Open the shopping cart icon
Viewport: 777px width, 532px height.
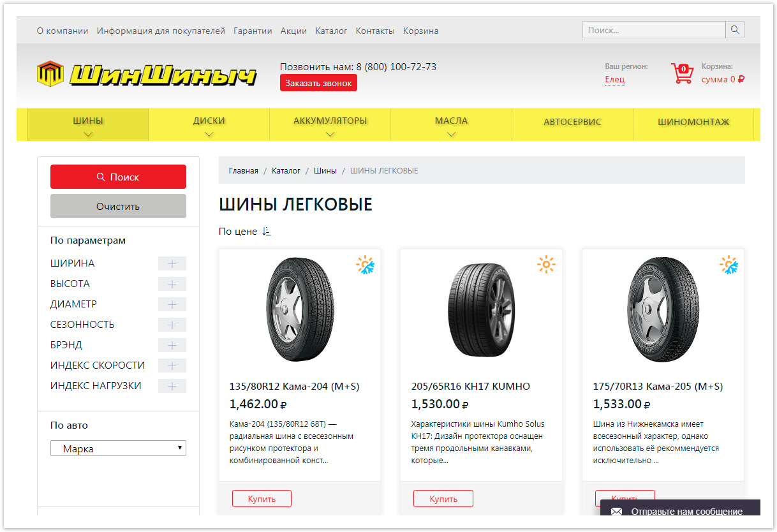[x=682, y=73]
